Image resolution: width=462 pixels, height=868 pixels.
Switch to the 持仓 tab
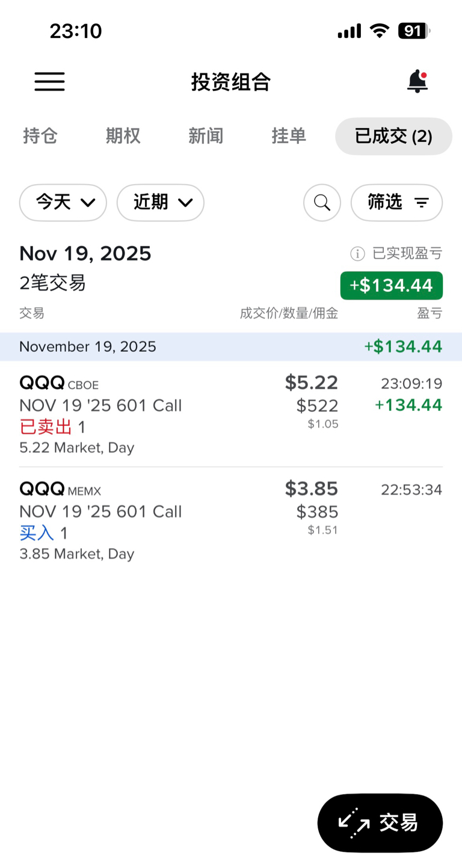[x=40, y=136]
